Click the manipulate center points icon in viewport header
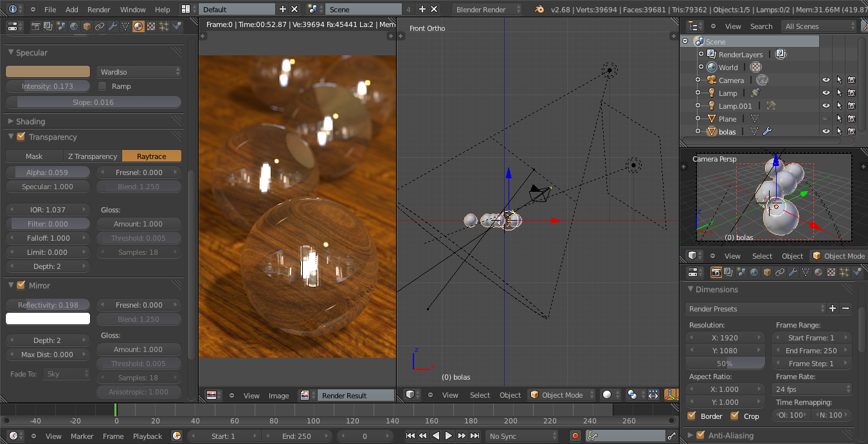Viewport: 868px width, 444px height. (653, 394)
